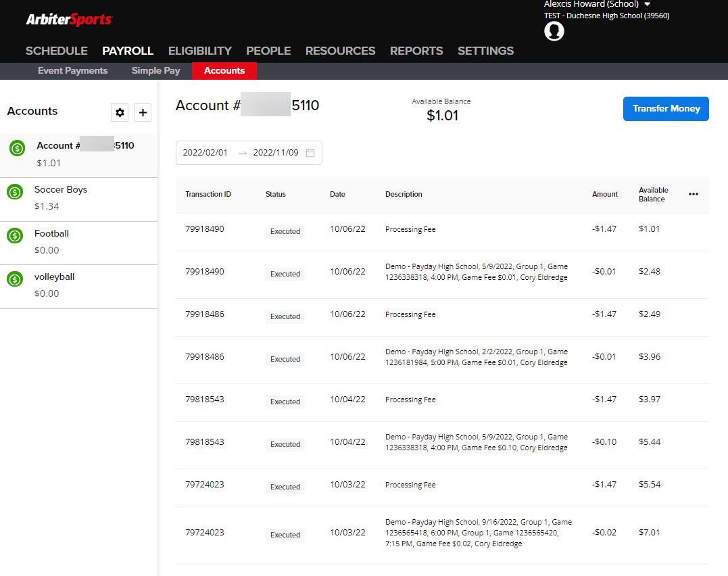The width and height of the screenshot is (728, 576).
Task: Select transaction row 79724023
Action: click(x=203, y=485)
